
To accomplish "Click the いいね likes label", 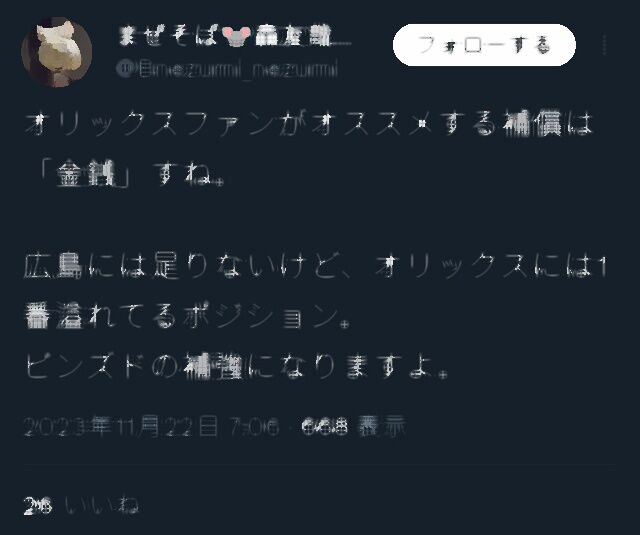I will [x=102, y=506].
